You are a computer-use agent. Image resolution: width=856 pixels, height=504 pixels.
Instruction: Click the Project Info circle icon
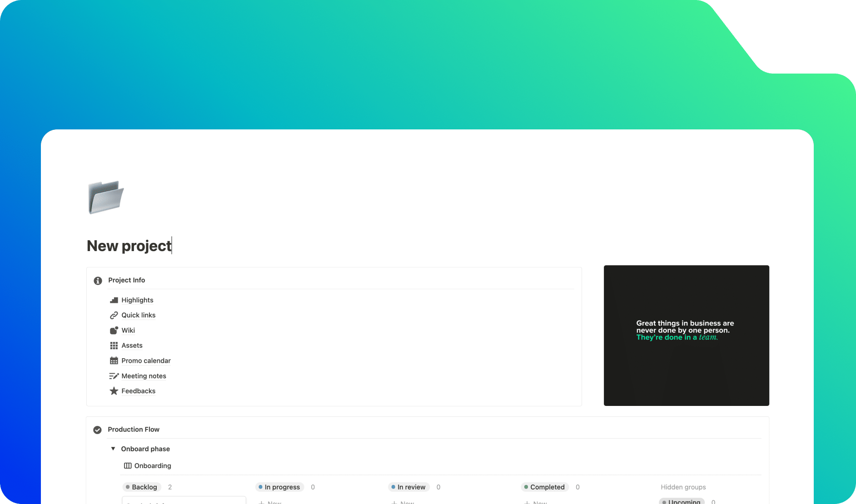click(x=98, y=281)
